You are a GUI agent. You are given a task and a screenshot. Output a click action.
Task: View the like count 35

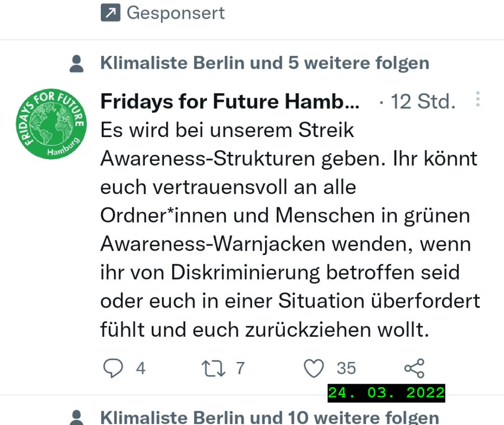(346, 368)
